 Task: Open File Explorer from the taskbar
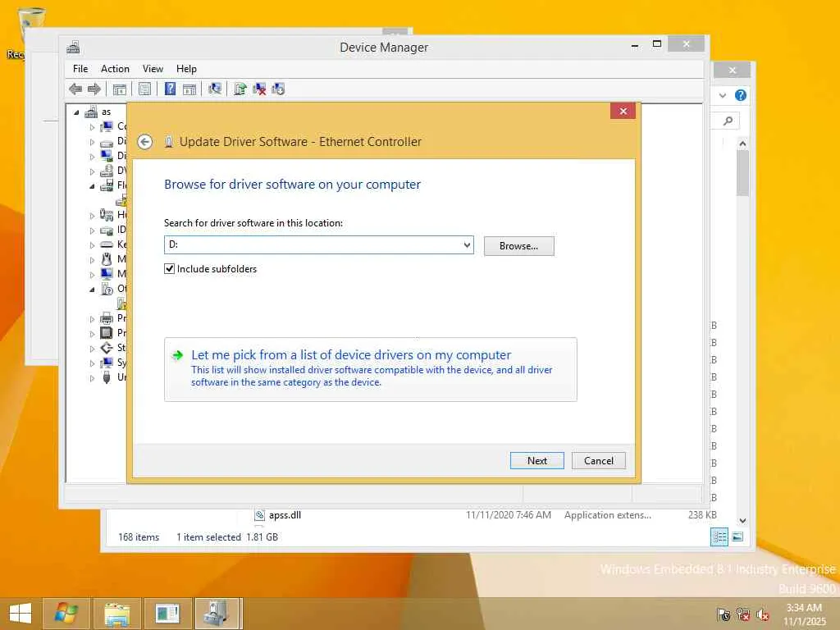coord(116,614)
